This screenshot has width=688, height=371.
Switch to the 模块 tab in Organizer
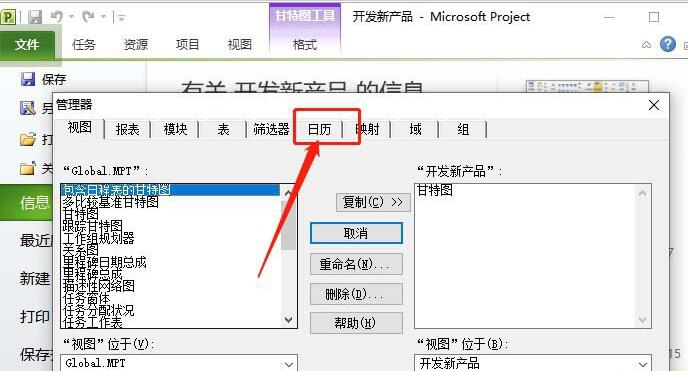click(175, 129)
